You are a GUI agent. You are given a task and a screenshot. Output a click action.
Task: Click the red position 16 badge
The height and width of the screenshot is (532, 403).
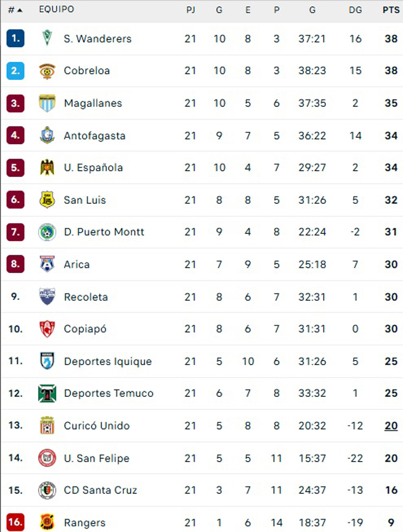15,522
